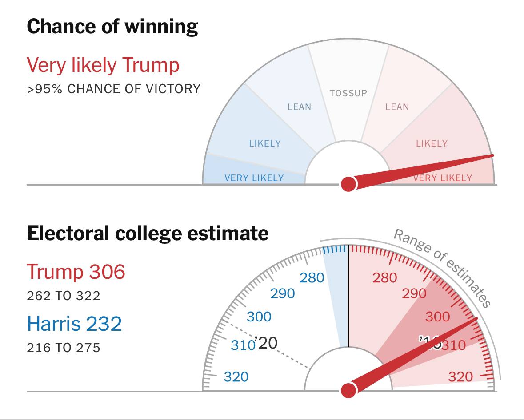Click the 'Harris 232' estimate text
This screenshot has height=420, width=524.
pyautogui.click(x=74, y=324)
